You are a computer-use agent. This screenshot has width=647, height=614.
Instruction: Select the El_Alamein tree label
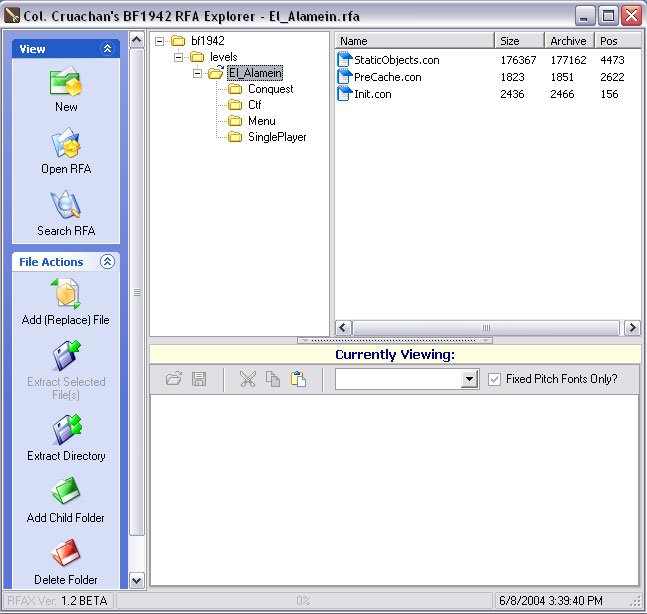(255, 73)
